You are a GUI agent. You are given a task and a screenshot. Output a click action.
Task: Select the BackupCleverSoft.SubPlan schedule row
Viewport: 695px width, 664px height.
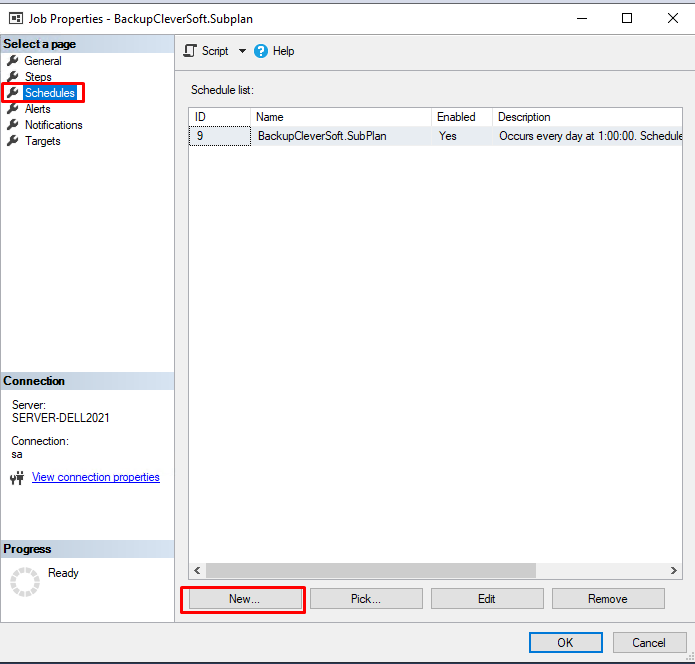pyautogui.click(x=322, y=136)
